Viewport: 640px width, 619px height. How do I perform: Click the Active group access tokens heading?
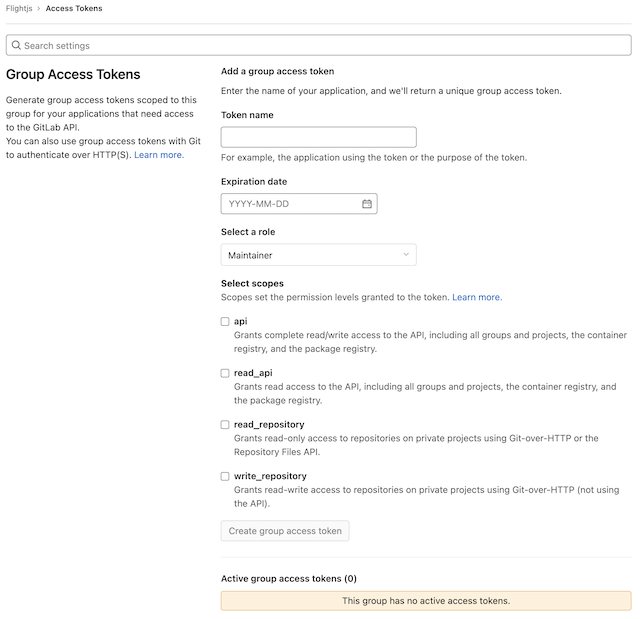288,578
